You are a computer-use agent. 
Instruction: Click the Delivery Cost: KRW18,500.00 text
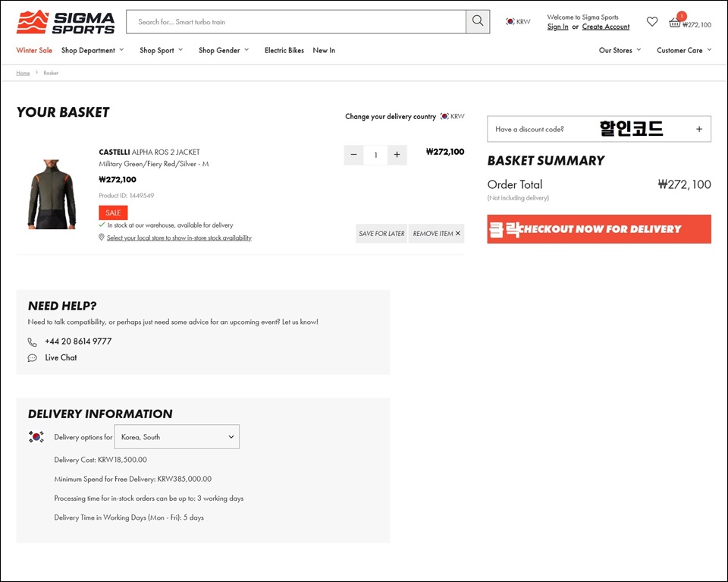coord(100,460)
